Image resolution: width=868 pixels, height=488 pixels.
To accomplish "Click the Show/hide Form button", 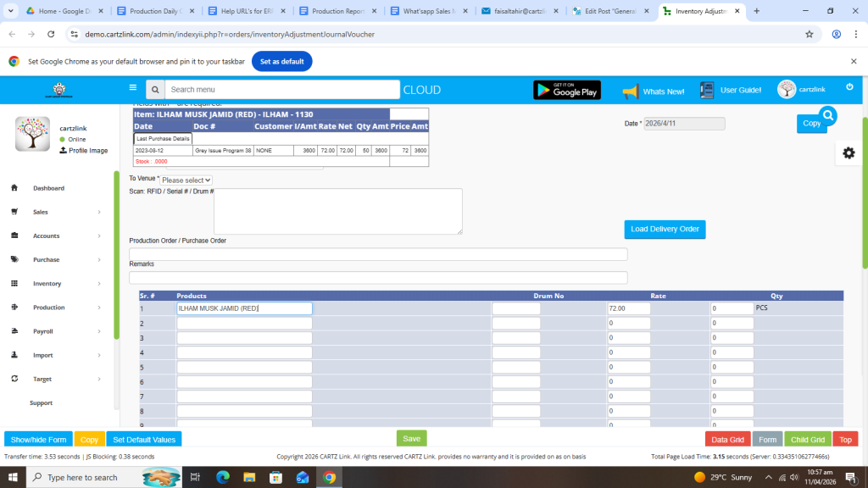I will pos(38,440).
